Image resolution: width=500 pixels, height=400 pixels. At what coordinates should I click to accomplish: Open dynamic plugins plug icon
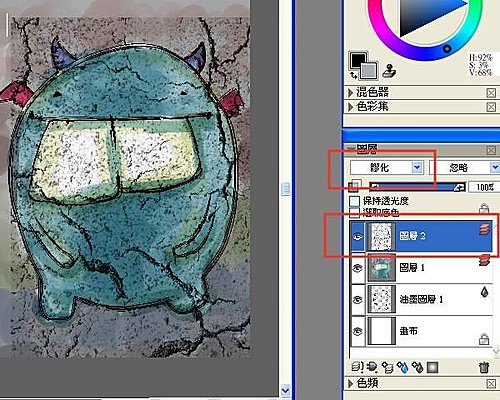[372, 367]
